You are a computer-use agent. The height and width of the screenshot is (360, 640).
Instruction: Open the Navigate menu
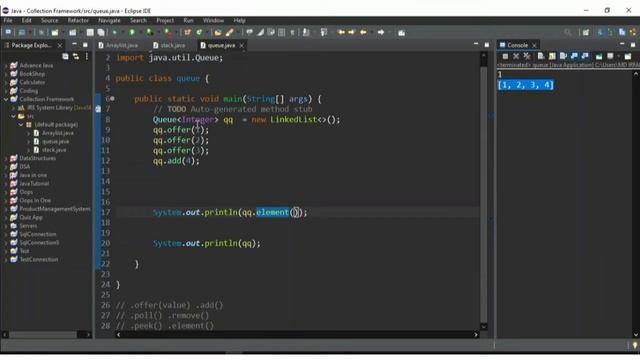pyautogui.click(x=109, y=20)
